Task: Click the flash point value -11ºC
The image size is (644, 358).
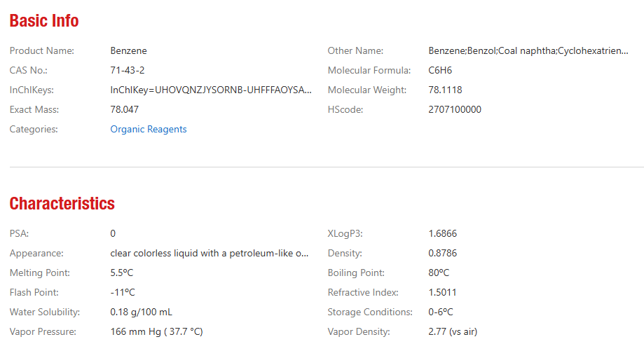Action: click(x=123, y=292)
